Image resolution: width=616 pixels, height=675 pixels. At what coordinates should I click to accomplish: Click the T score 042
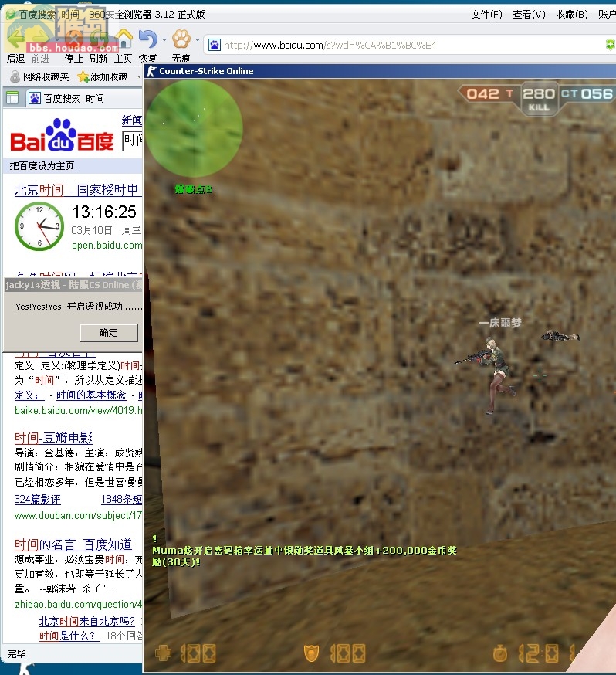pos(482,93)
